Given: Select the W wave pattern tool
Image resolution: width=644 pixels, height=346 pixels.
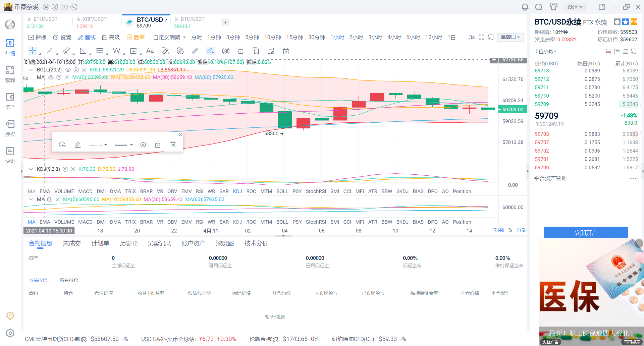Looking at the screenshot, I should (116, 51).
